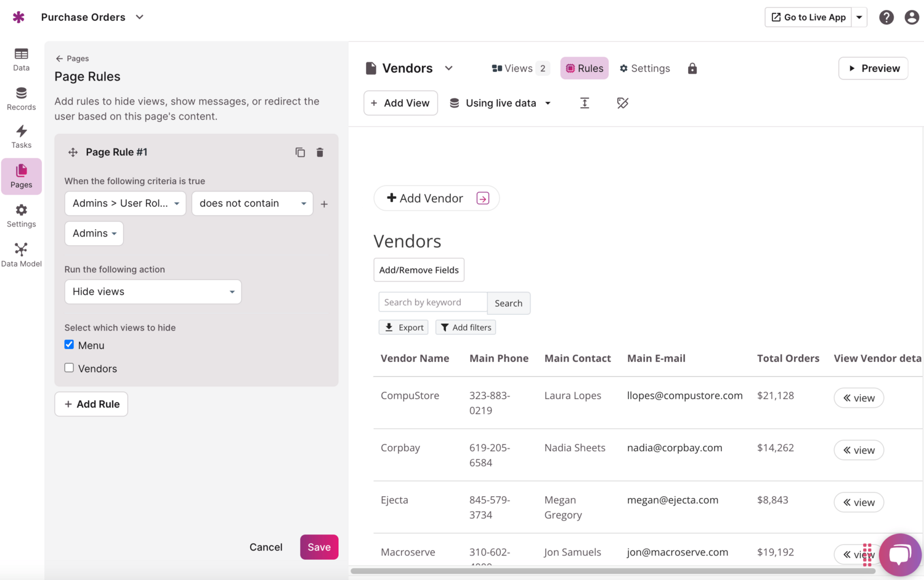This screenshot has width=924, height=580.
Task: Save the page rule
Action: (x=318, y=547)
